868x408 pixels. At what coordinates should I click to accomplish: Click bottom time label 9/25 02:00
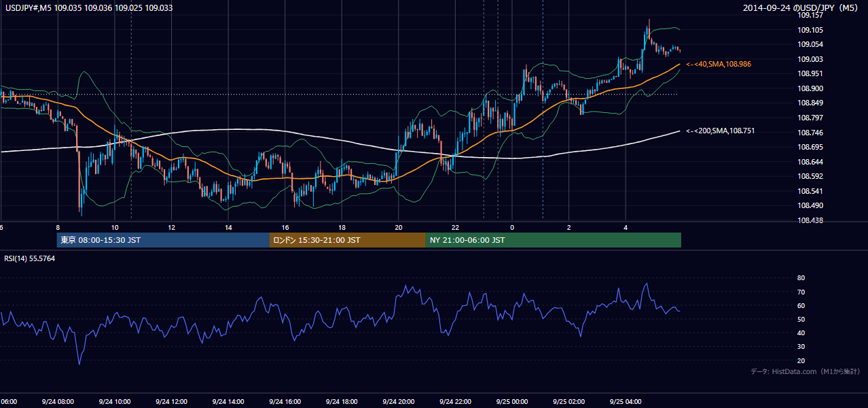pos(568,402)
